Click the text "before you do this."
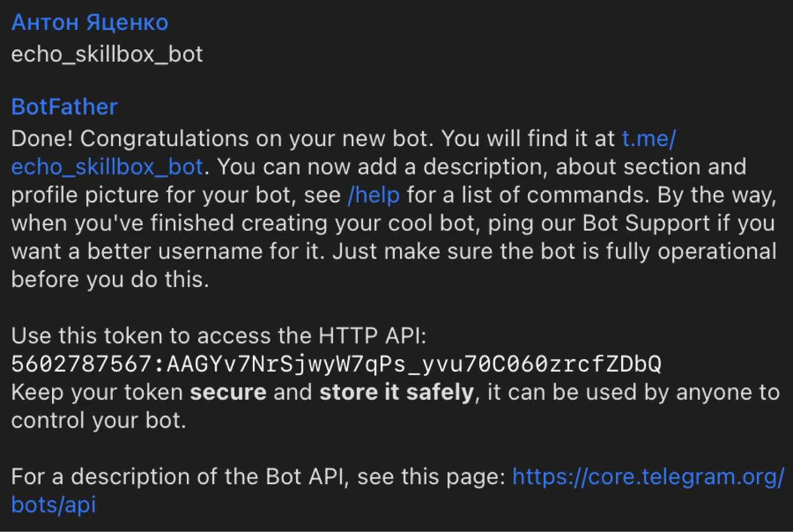Image resolution: width=793 pixels, height=532 pixels. pos(110,280)
